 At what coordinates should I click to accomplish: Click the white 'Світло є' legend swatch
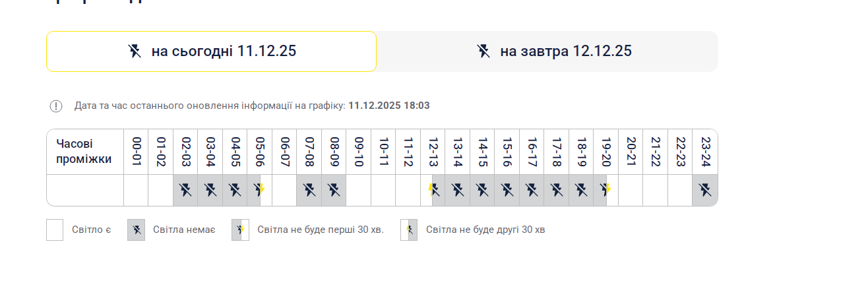(x=55, y=230)
